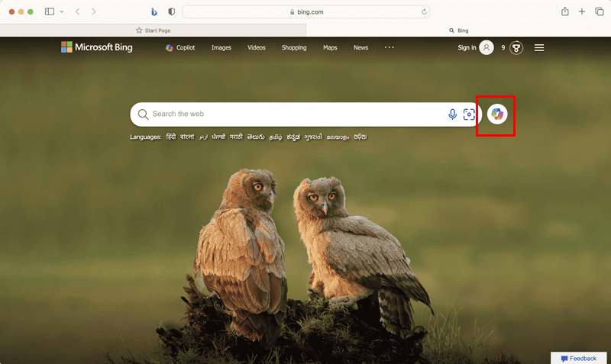Click the magnifier icon in search box
The width and height of the screenshot is (611, 364).
click(x=143, y=114)
